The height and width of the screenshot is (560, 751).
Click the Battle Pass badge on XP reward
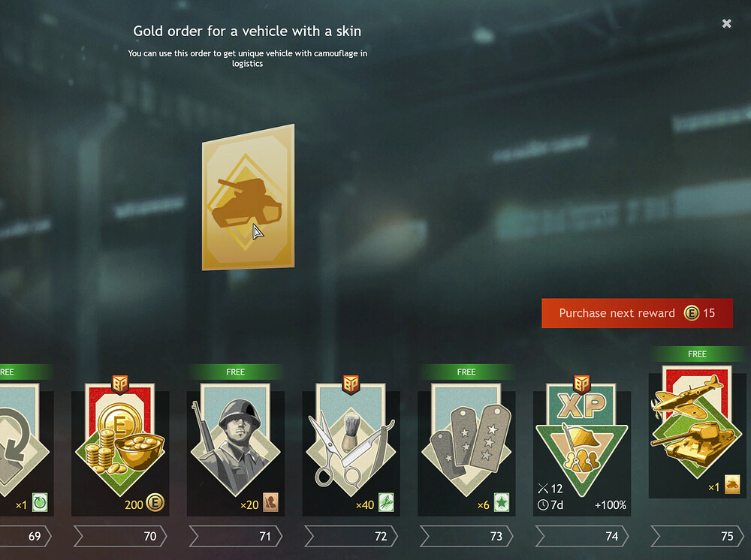(582, 384)
